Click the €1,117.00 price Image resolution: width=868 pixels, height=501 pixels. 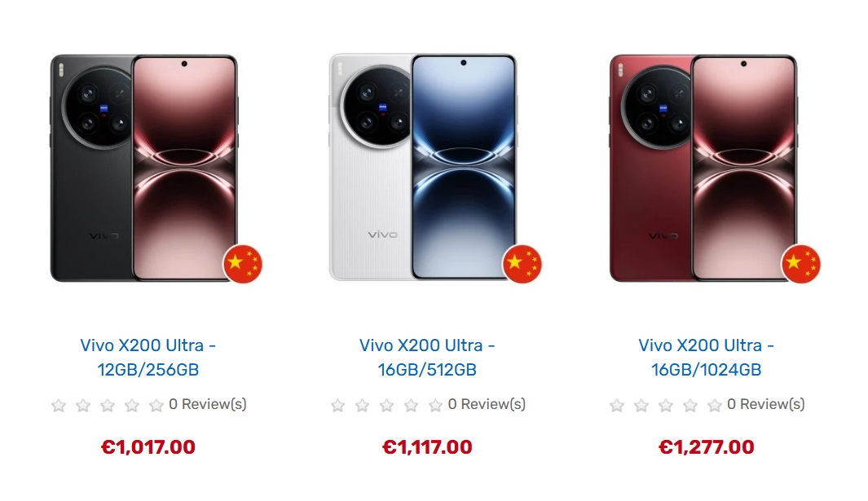point(427,446)
